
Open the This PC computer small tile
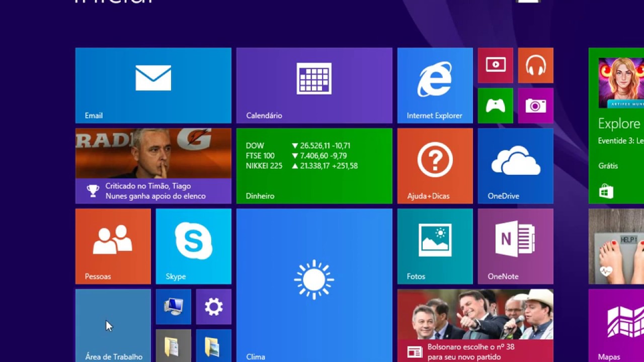point(174,307)
